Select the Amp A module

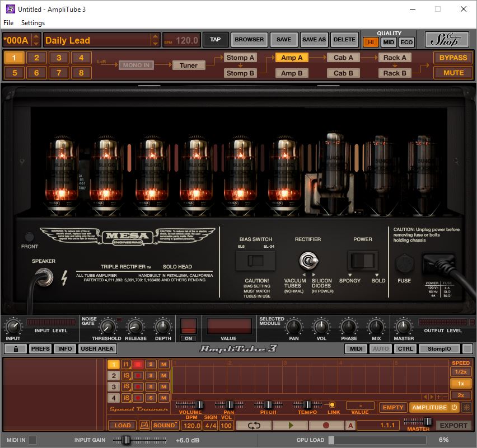click(292, 58)
